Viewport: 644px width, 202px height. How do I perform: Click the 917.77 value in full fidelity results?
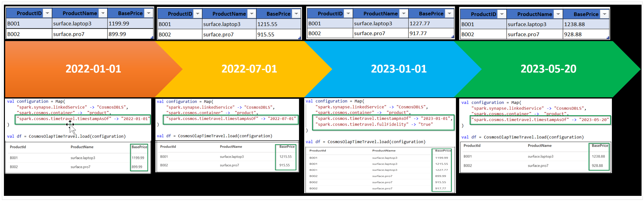tap(440, 189)
